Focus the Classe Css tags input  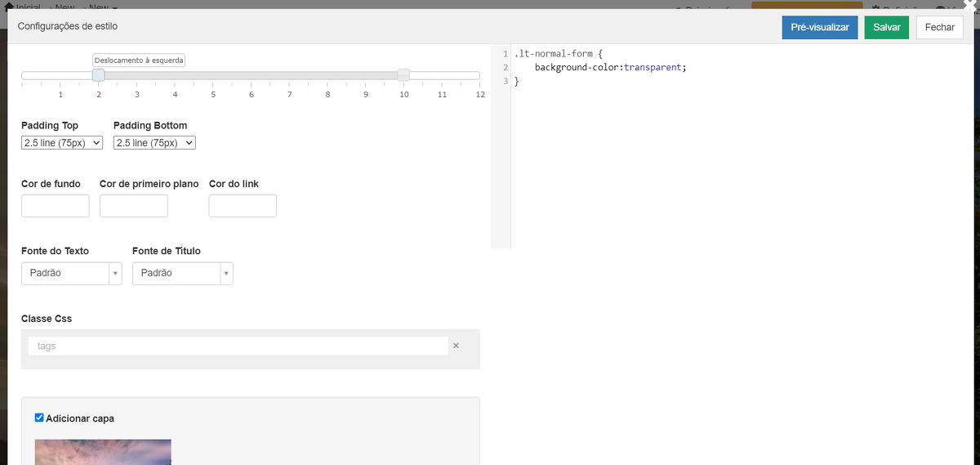[237, 346]
